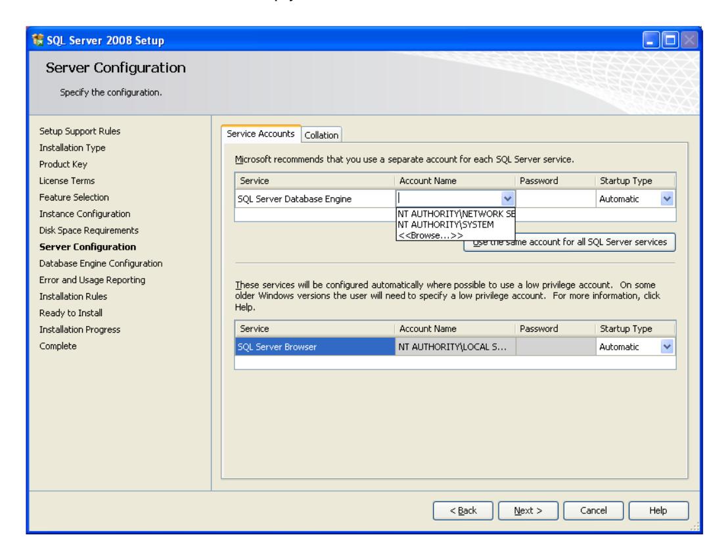Expand SQL Server Browser Startup Type dropdown
This screenshot has width=728, height=560.
pos(667,346)
